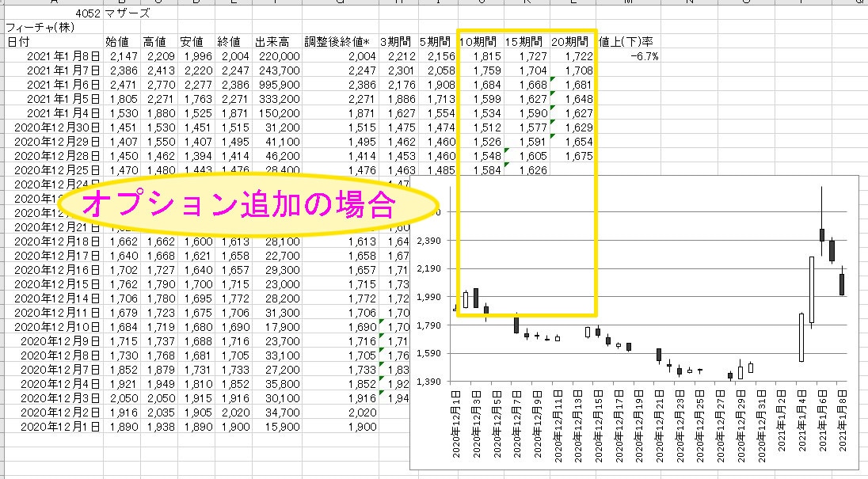The image size is (868, 479).
Task: Select volume cell 220,000
Action: pos(276,56)
